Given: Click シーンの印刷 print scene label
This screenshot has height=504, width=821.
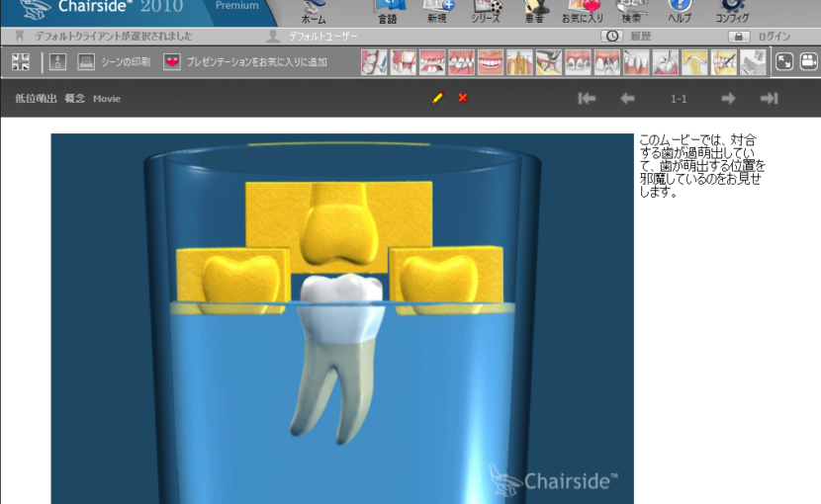Looking at the screenshot, I should click(x=126, y=61).
